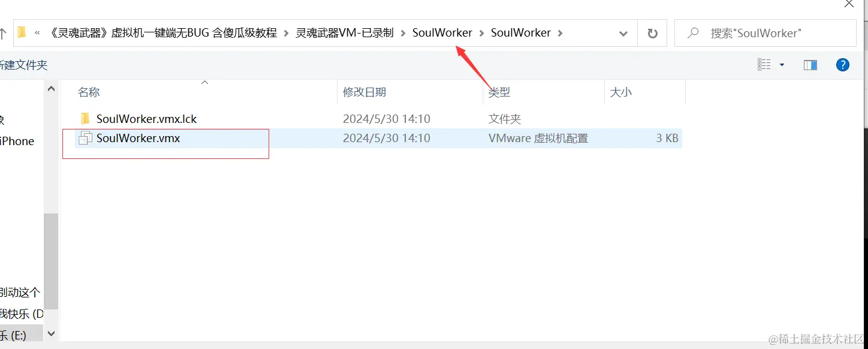Toggle the preview pane icon
The width and height of the screenshot is (868, 349).
tap(810, 65)
